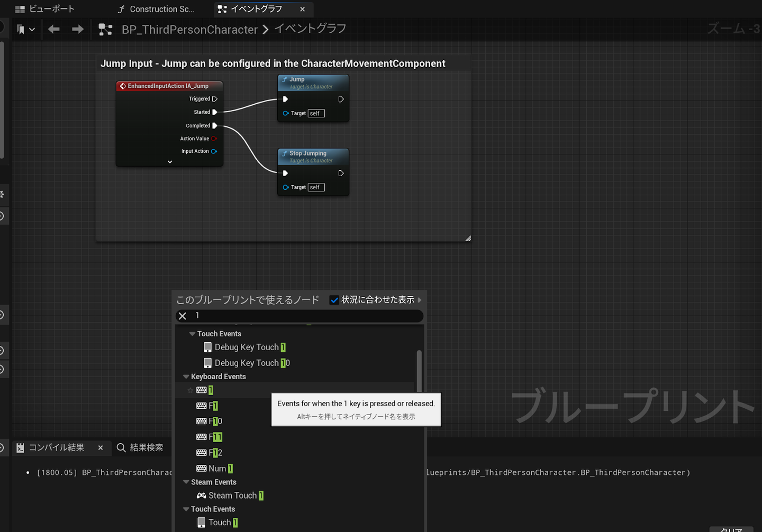The image size is (762, 532).
Task: Collapse the Keyboard Events category
Action: (x=186, y=377)
